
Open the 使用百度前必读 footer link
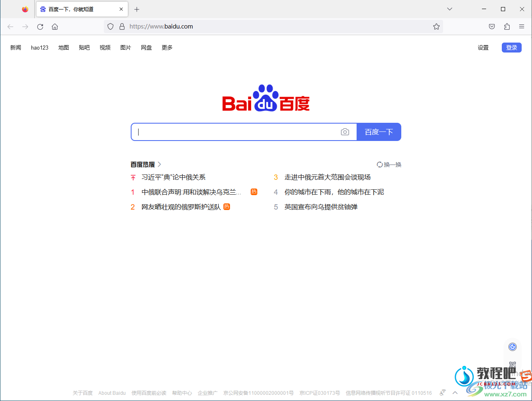pos(149,393)
